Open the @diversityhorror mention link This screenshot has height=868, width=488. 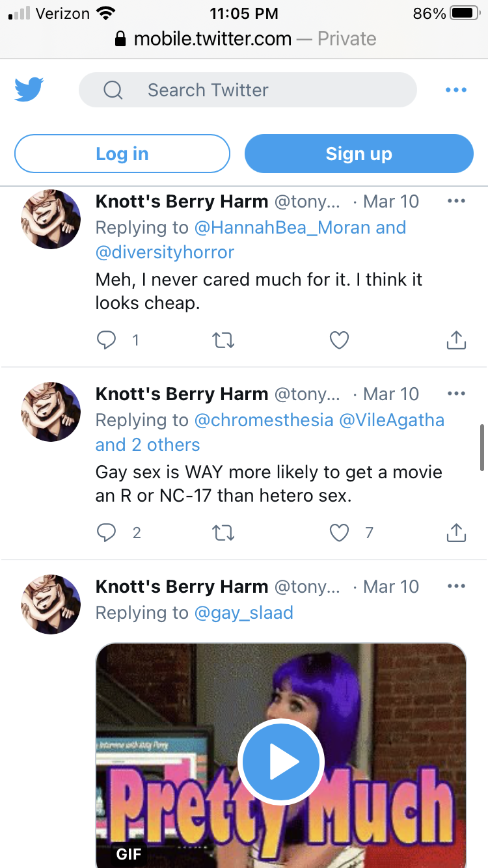(165, 252)
